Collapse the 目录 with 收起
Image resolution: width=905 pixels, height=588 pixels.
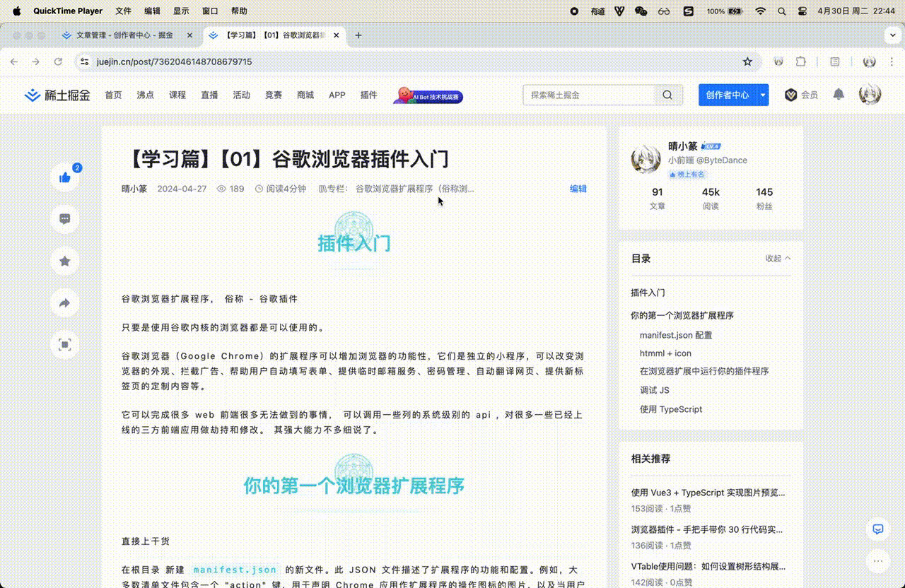(x=778, y=259)
